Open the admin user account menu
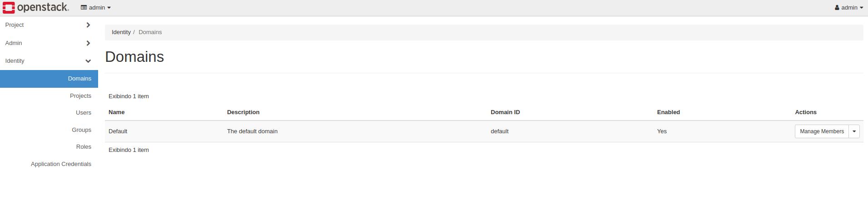The height and width of the screenshot is (201, 868). (848, 8)
